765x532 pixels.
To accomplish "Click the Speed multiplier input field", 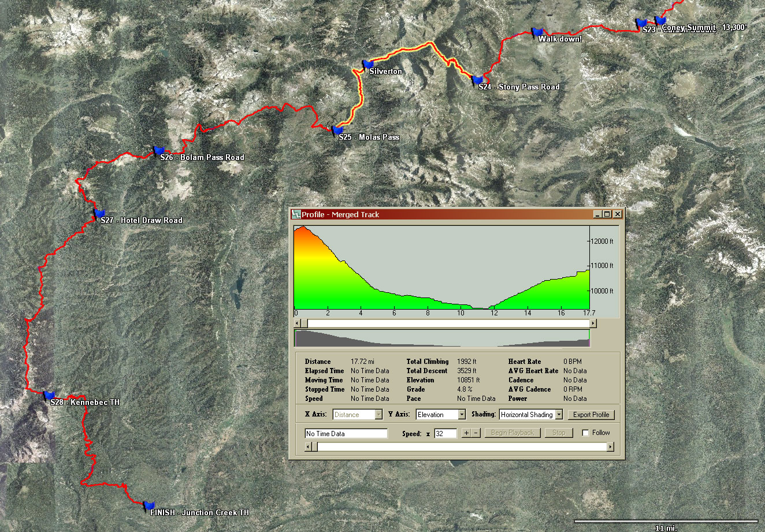I will [x=445, y=433].
